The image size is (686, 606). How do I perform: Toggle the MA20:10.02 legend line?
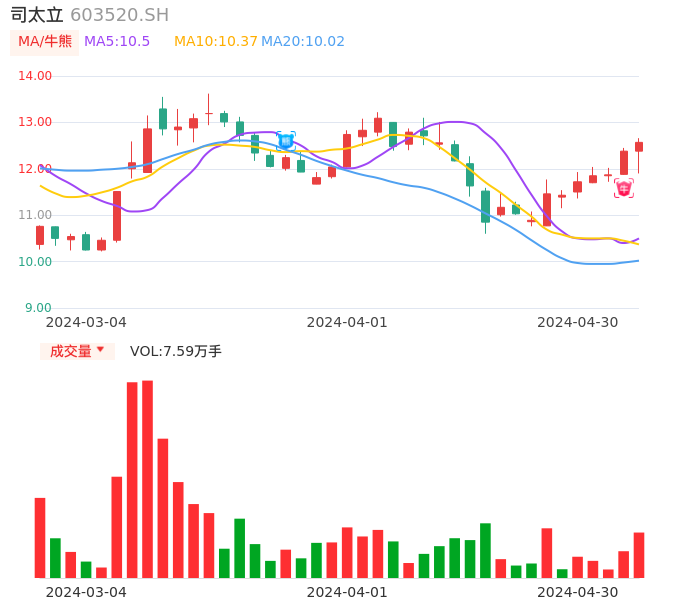pos(303,41)
